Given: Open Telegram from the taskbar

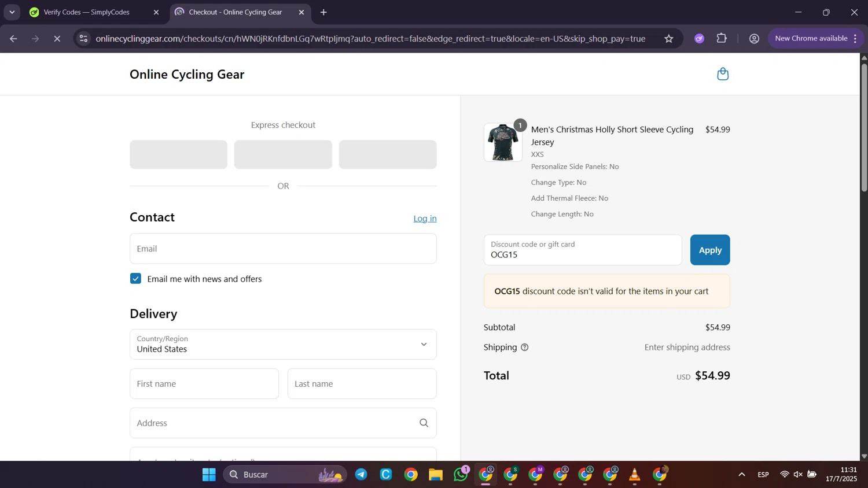Looking at the screenshot, I should coord(361,475).
